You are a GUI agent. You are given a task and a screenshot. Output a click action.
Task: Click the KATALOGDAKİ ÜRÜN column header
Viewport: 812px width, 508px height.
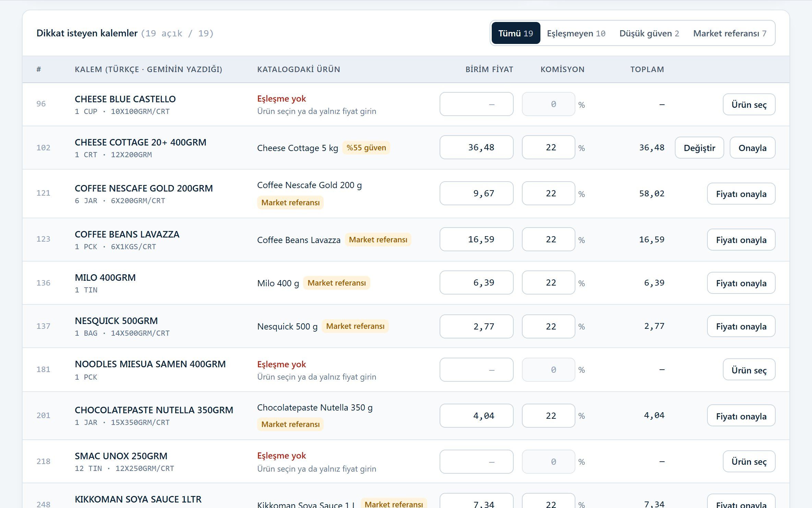299,69
